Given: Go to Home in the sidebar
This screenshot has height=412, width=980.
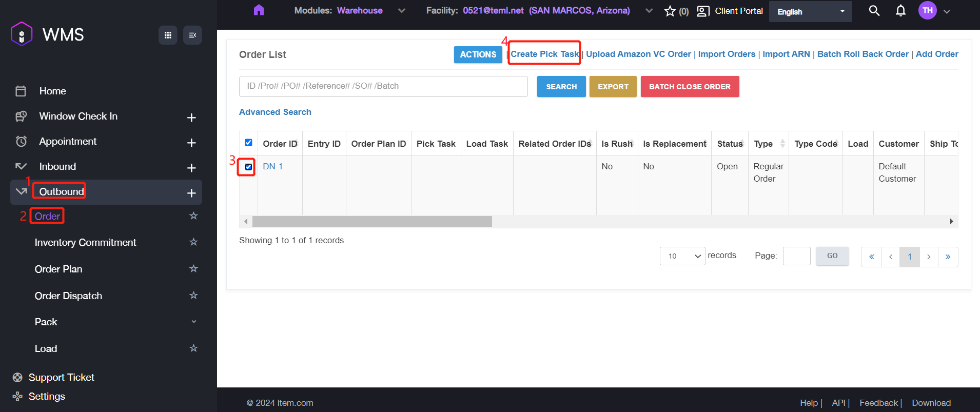Looking at the screenshot, I should 52,91.
